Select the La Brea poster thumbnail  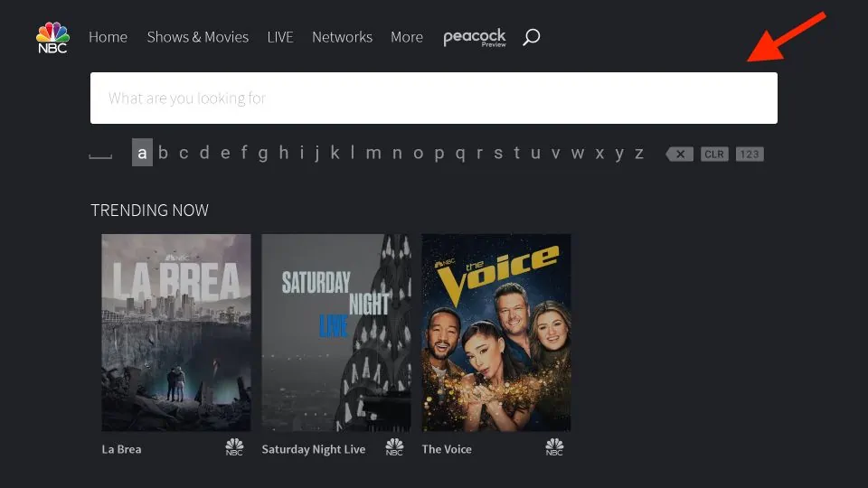(176, 333)
